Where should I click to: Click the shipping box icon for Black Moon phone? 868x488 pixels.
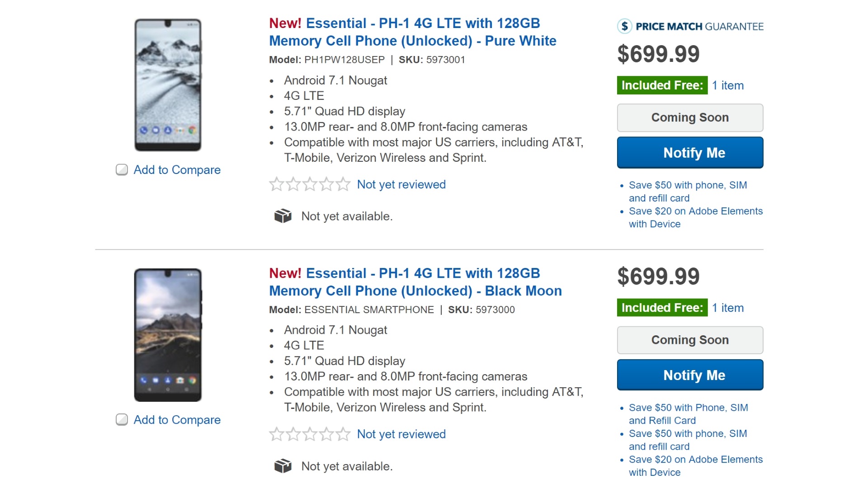283,465
